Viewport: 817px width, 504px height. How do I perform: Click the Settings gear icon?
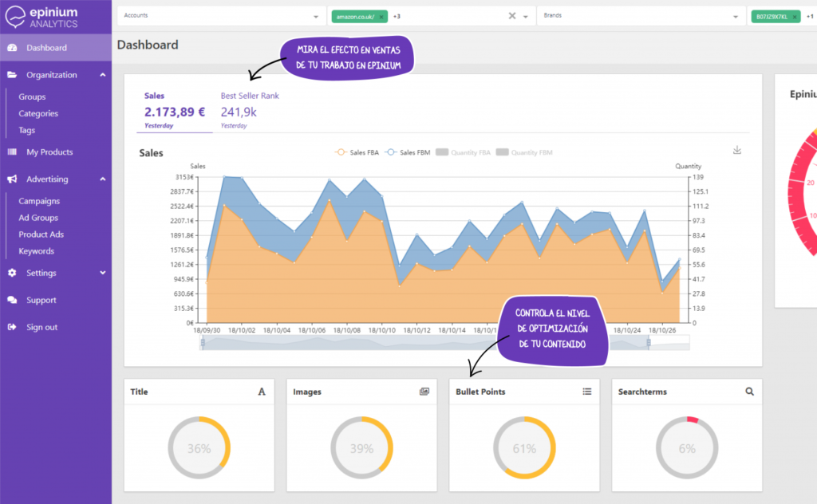[x=12, y=273]
